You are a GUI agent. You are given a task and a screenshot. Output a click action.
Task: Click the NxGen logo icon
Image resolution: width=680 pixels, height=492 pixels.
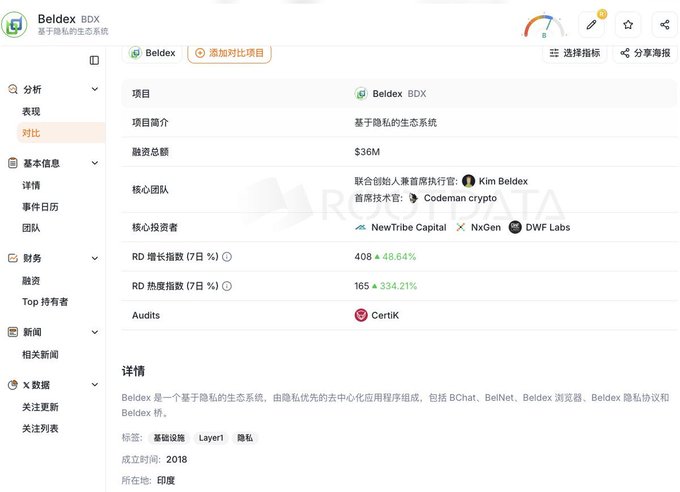coord(461,227)
